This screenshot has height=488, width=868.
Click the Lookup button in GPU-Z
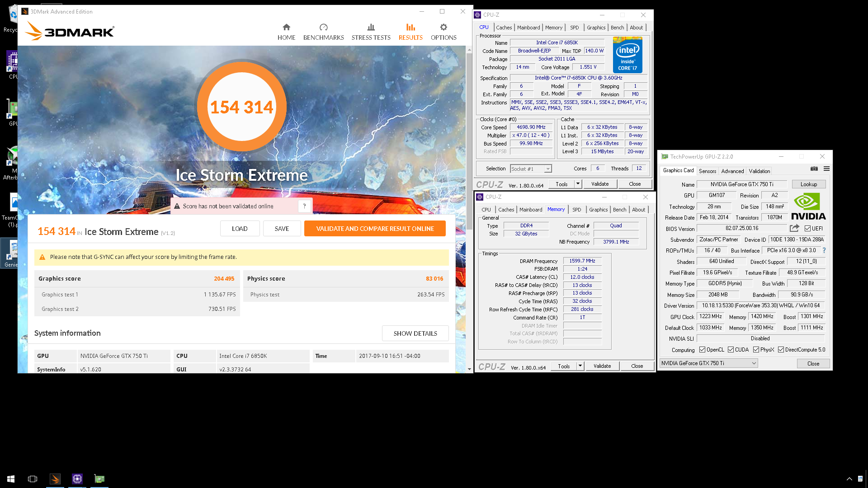point(808,184)
